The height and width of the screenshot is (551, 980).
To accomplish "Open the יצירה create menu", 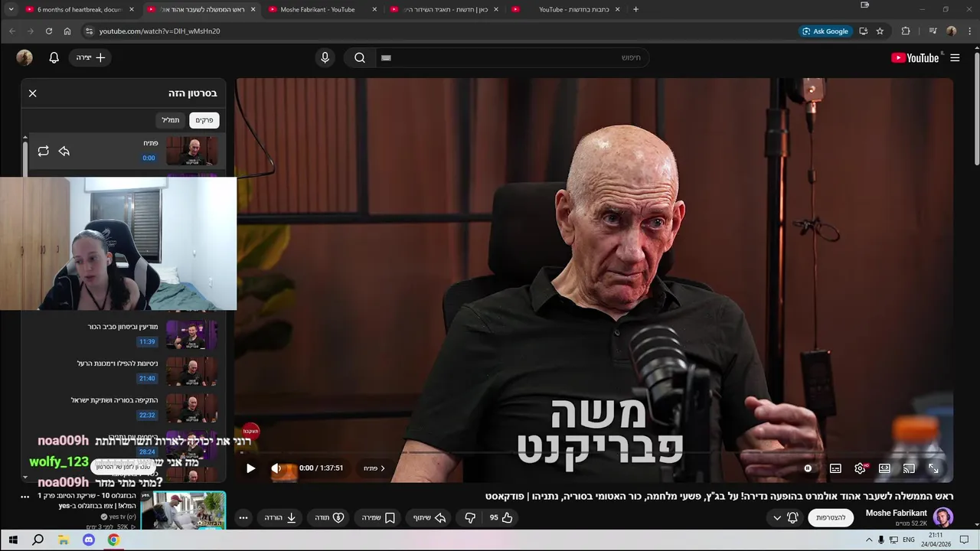I will 90,57.
